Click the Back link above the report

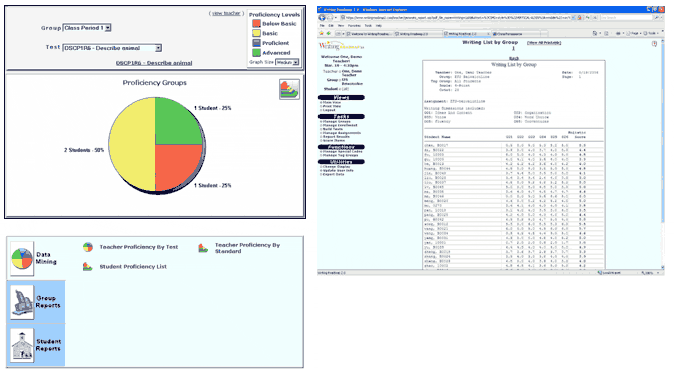(514, 58)
